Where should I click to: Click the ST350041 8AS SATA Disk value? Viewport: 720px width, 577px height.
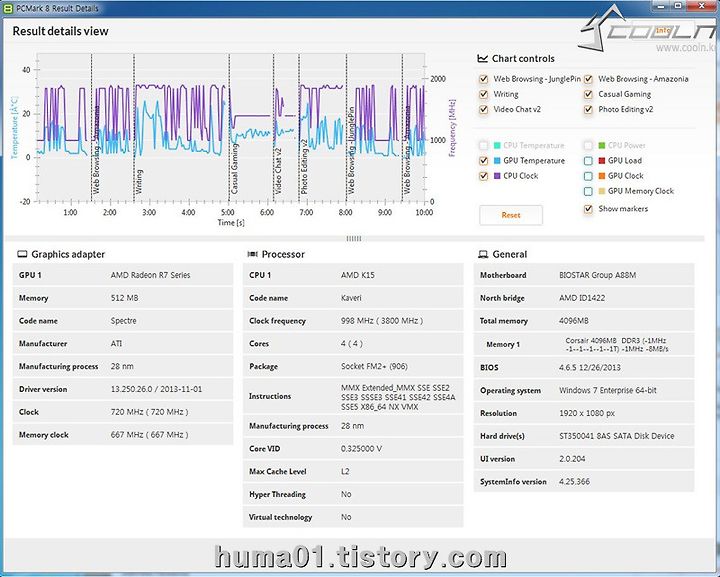click(617, 436)
